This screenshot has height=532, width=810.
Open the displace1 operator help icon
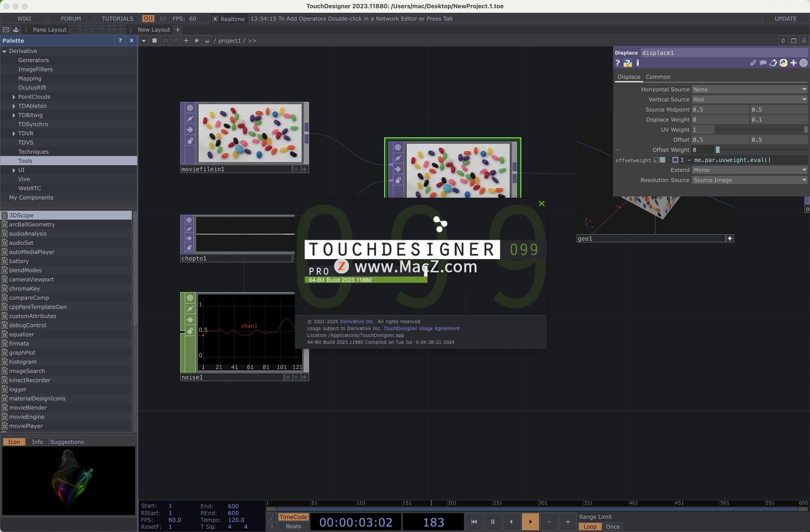[x=618, y=63]
